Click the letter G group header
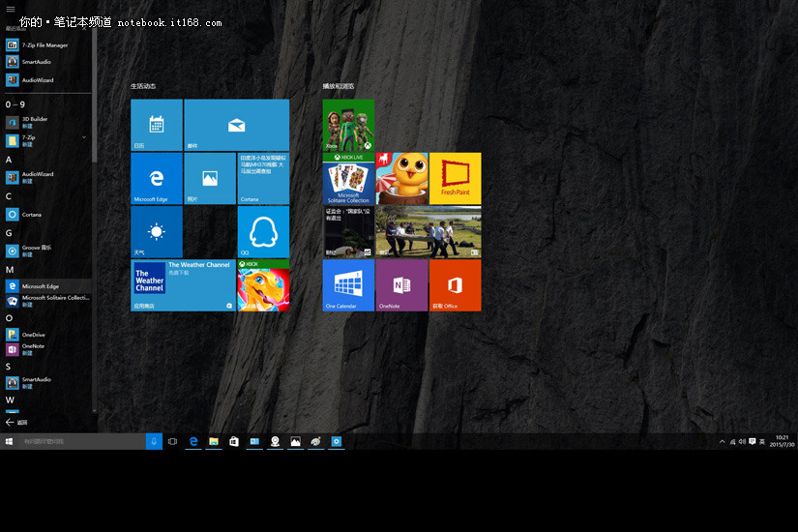Viewport: 798px width, 532px height. (x=9, y=233)
